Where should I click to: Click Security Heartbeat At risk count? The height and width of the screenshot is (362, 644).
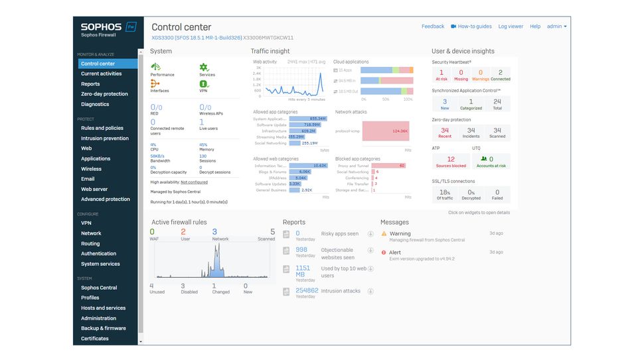442,75
